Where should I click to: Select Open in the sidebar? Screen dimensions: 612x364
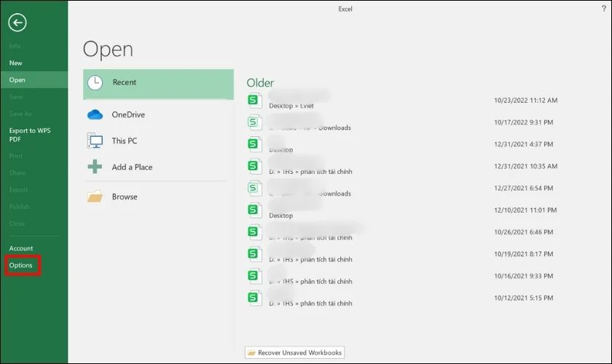coord(34,79)
